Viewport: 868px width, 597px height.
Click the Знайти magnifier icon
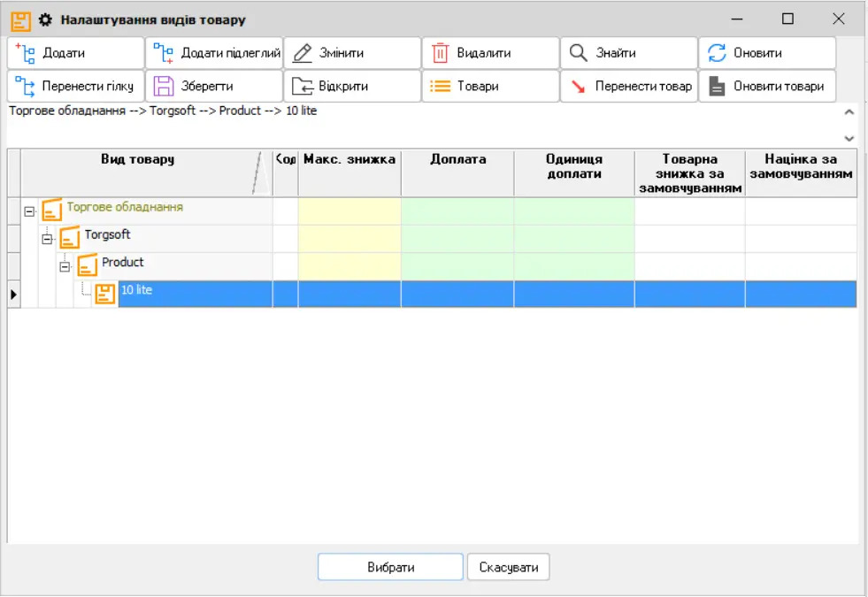(578, 53)
